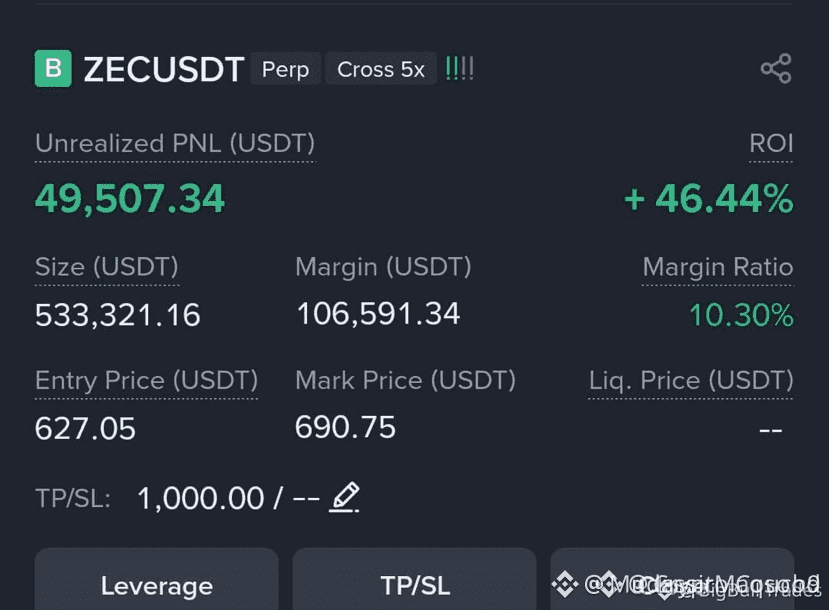Image resolution: width=829 pixels, height=610 pixels.
Task: Click the 49,507.34 PNL value
Action: [x=130, y=199]
